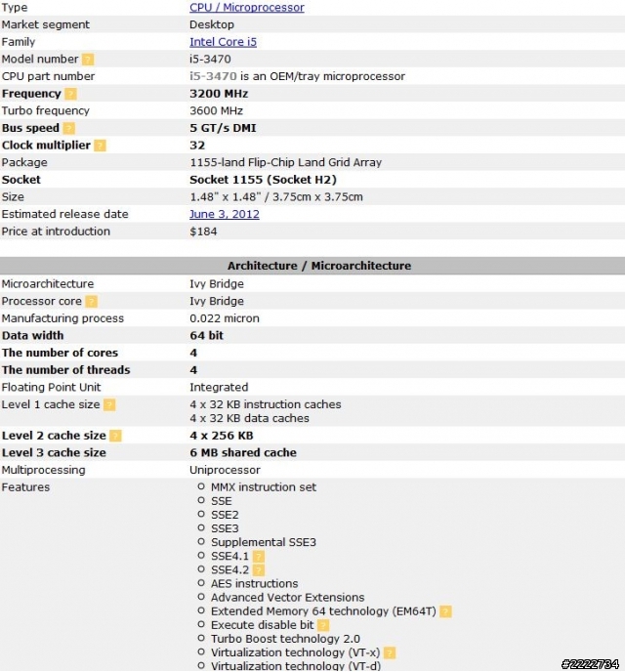The width and height of the screenshot is (625, 672).
Task: Click help icon next to Bus speed
Action: [69, 128]
